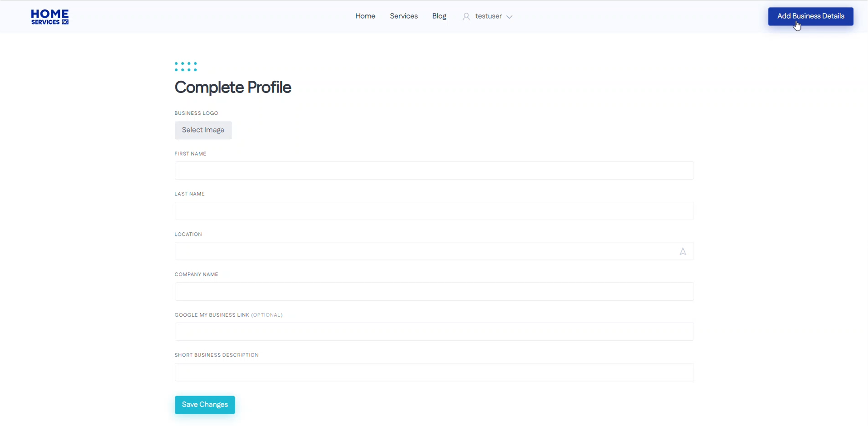This screenshot has height=426, width=868.
Task: Click the Save Changes button
Action: click(x=205, y=405)
